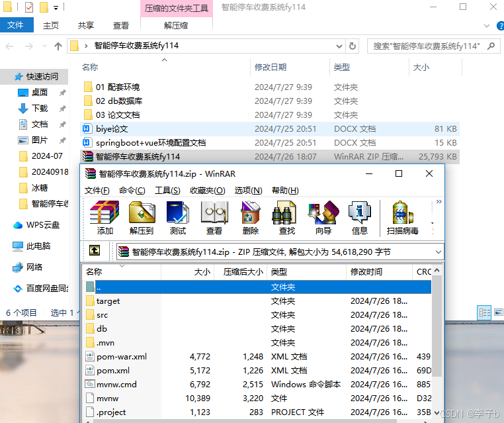Switch to Explorer 共享 ribbon tab
Image resolution: width=504 pixels, height=423 pixels.
(86, 25)
